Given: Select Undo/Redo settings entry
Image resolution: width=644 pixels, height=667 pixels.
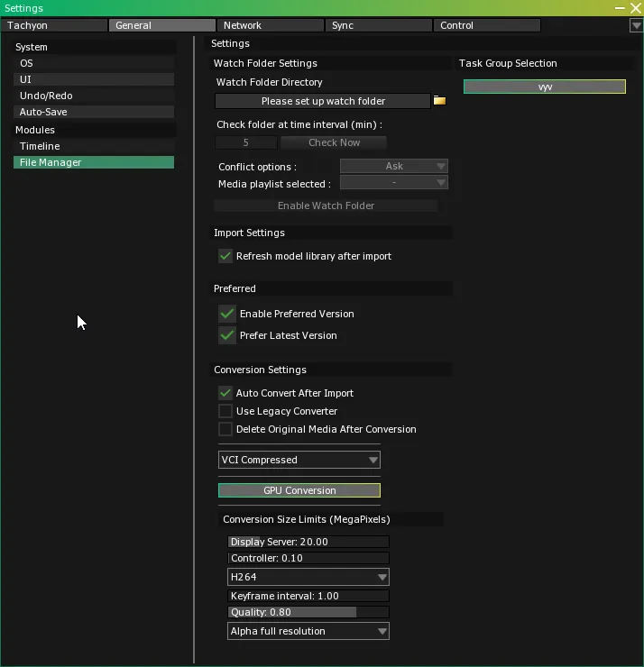Looking at the screenshot, I should [x=94, y=96].
